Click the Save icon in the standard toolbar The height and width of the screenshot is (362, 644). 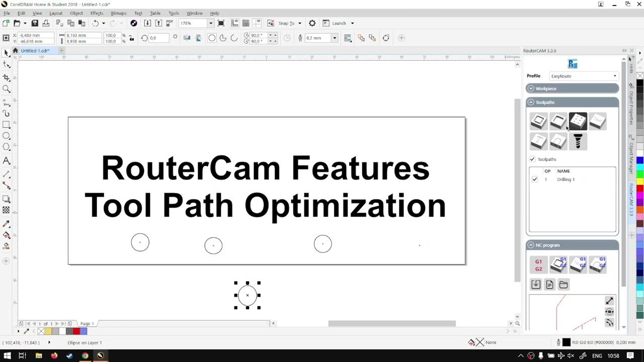(35, 23)
